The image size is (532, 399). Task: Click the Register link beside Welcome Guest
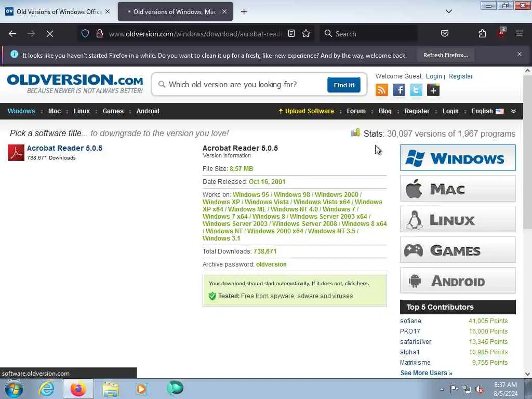[x=460, y=76]
